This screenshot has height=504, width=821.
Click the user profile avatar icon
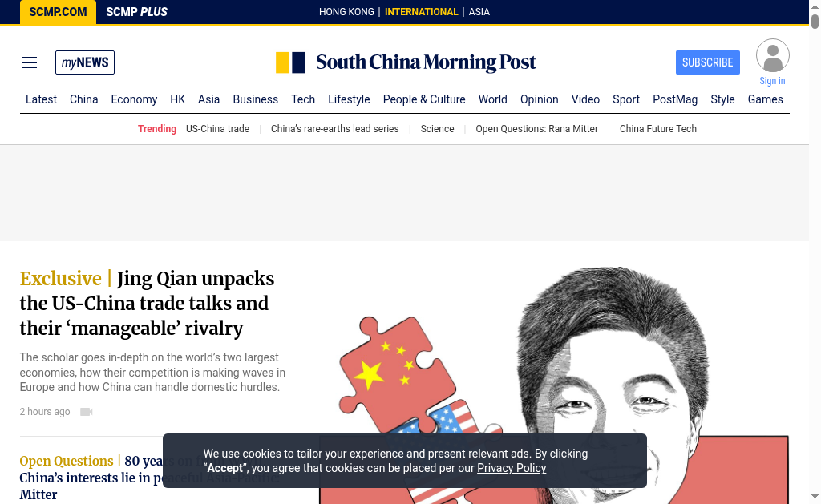[x=772, y=55]
